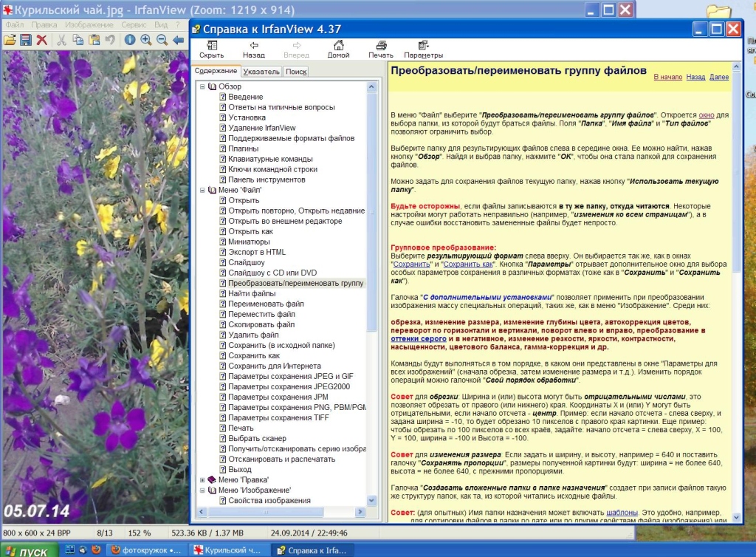Viewport: 756px width, 557px height.
Task: Open the Файл menu in IrfanView
Action: (15, 24)
